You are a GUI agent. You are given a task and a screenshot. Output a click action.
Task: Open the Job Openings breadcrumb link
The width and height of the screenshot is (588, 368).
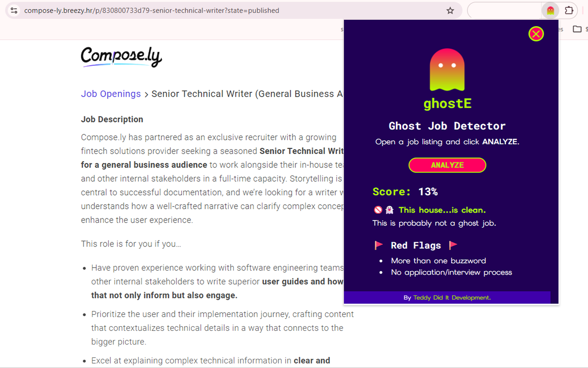coord(111,94)
